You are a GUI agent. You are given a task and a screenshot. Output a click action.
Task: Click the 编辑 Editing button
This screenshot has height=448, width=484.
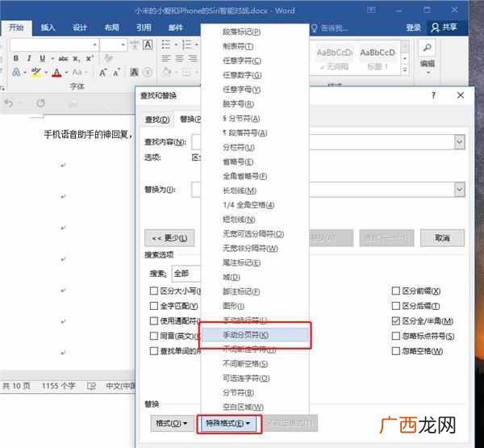428,65
